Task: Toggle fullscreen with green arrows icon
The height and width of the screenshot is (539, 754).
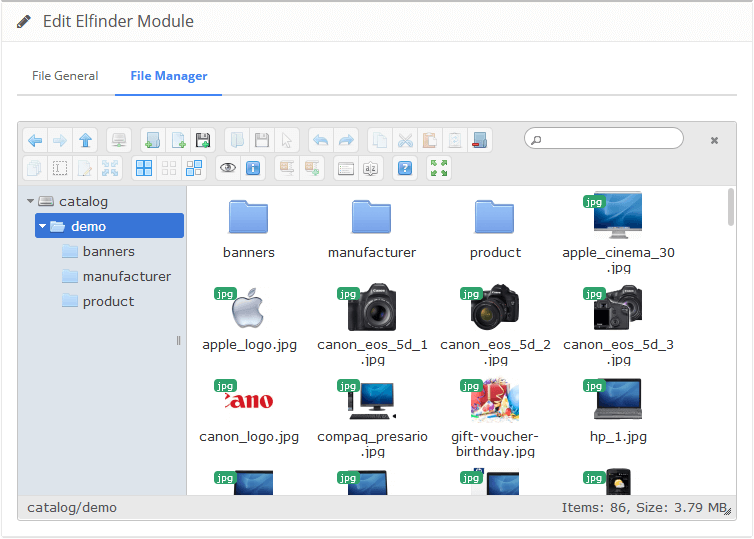Action: tap(439, 168)
